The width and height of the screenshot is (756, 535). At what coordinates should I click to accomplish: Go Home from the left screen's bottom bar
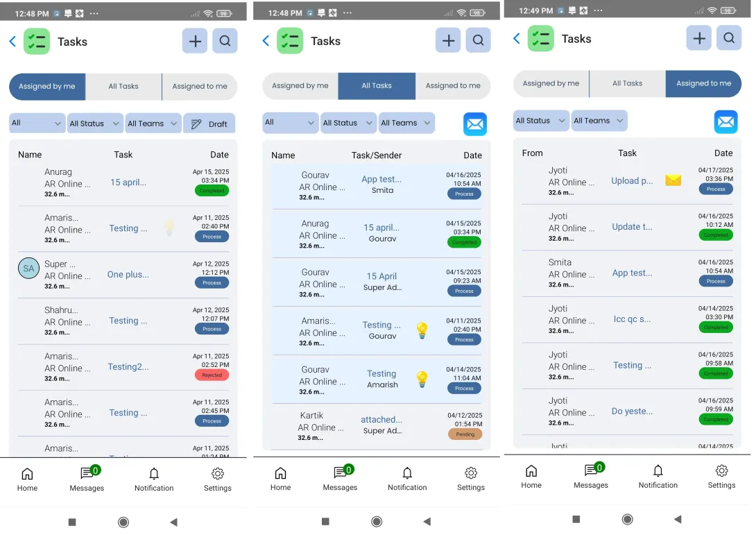tap(27, 479)
